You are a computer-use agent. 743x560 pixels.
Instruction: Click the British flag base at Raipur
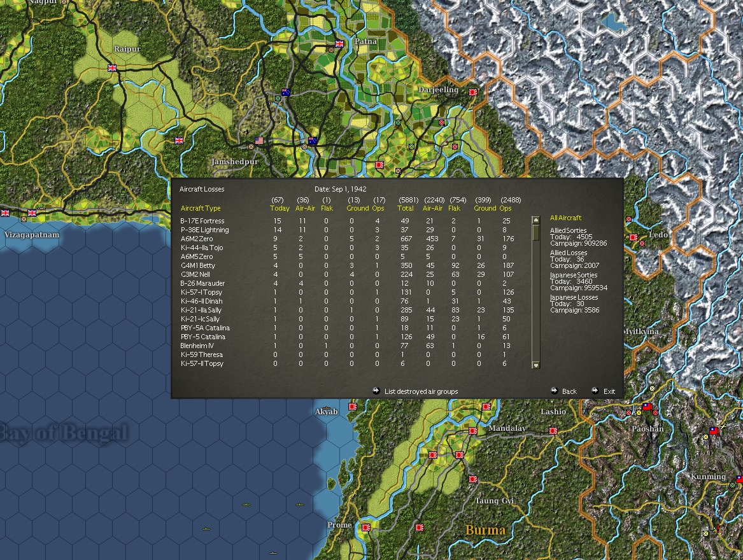(112, 67)
